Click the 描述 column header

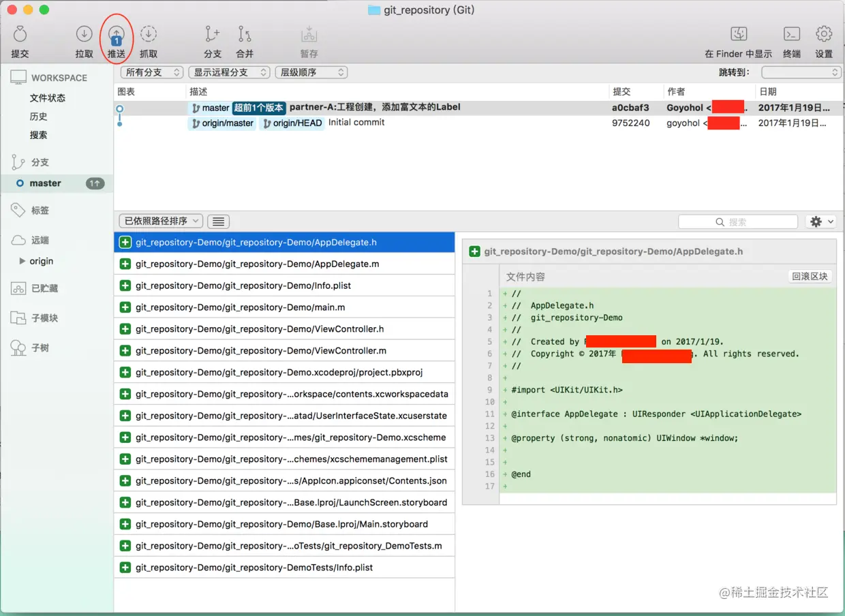click(198, 91)
